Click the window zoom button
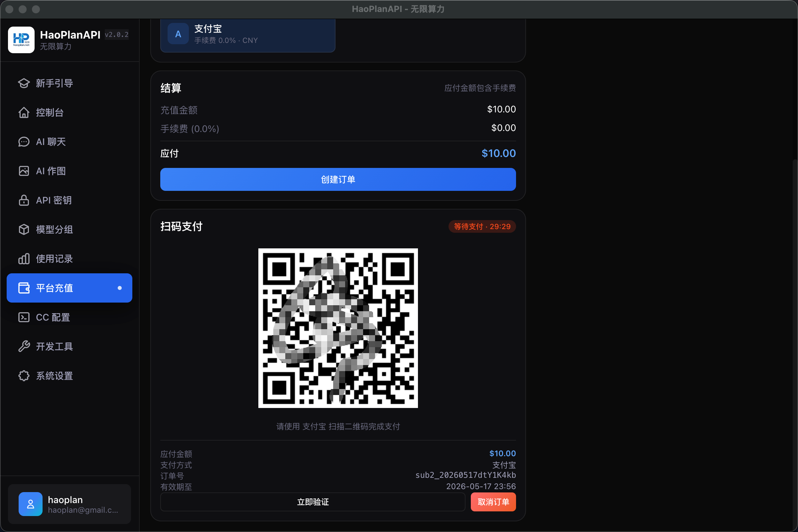 tap(36, 9)
